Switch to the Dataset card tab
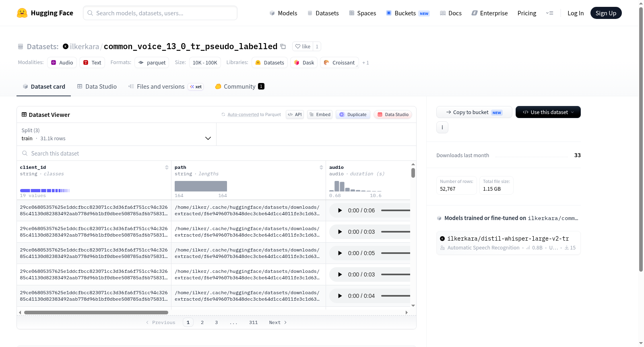 click(x=44, y=86)
